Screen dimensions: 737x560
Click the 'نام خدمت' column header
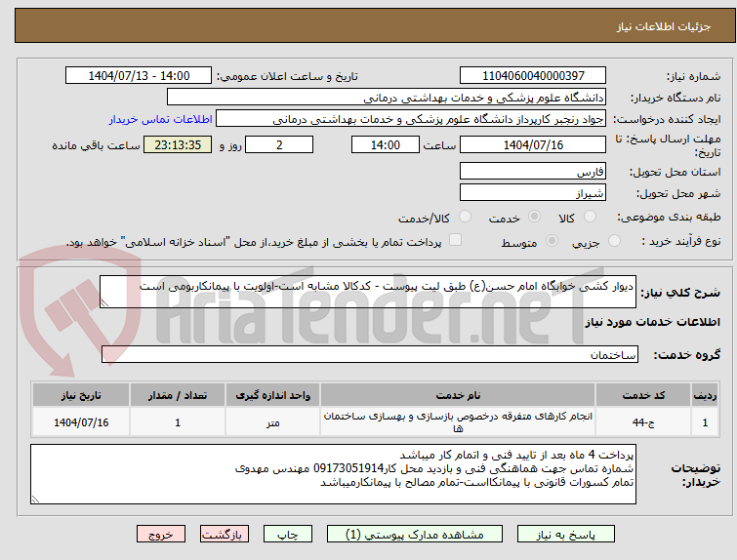[458, 395]
